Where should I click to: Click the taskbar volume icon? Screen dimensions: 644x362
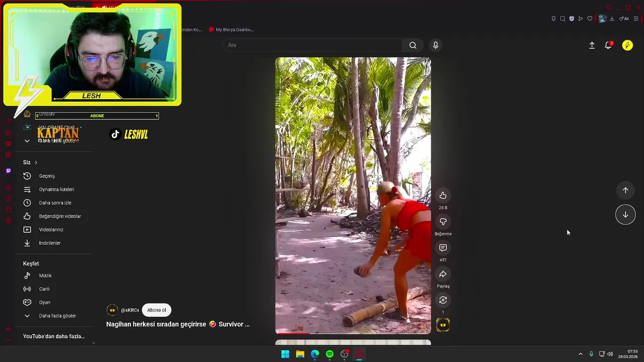(610, 354)
